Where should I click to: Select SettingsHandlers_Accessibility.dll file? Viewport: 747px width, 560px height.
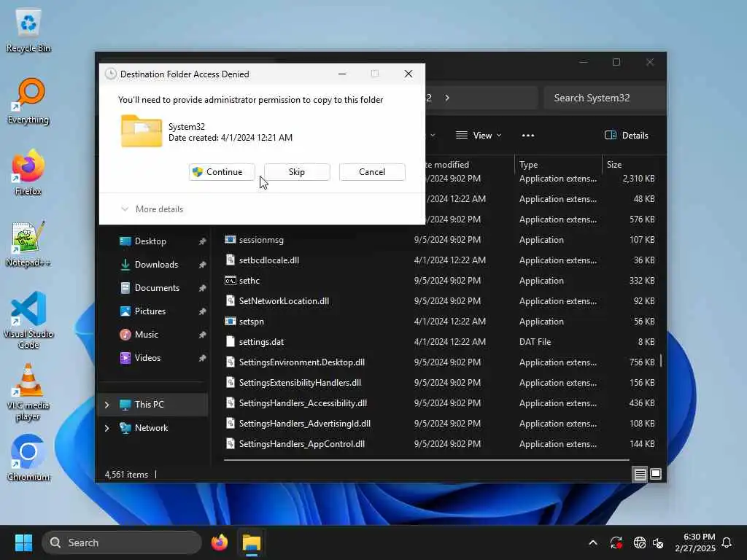click(303, 404)
